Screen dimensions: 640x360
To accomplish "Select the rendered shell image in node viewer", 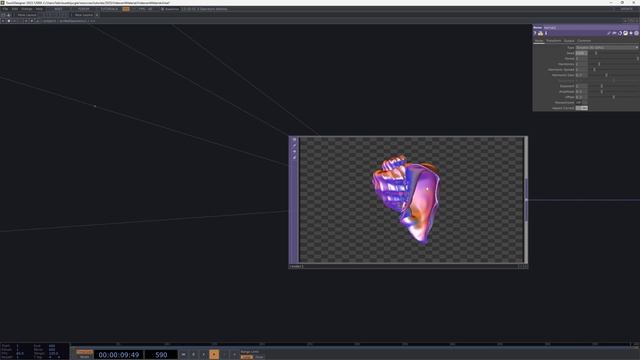I will click(407, 199).
